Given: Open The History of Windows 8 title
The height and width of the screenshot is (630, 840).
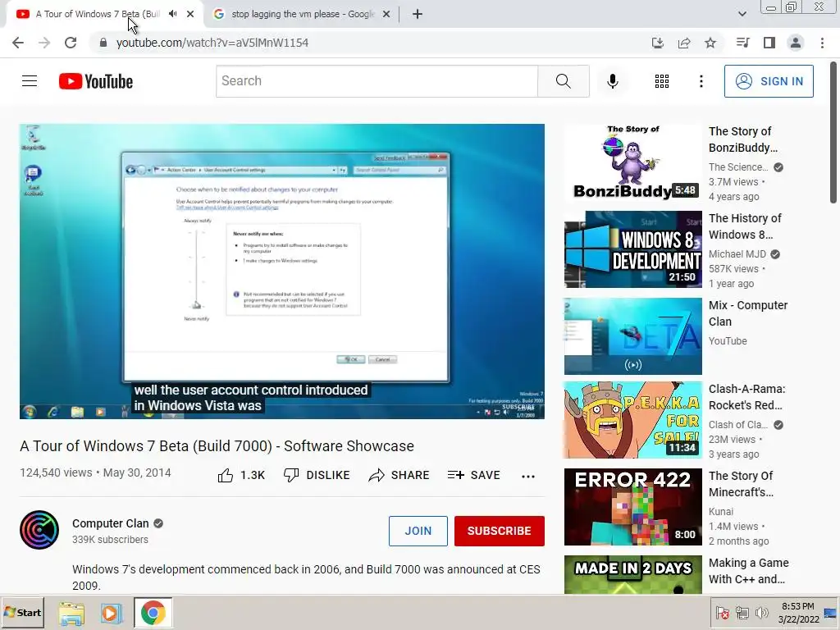Looking at the screenshot, I should (x=745, y=226).
